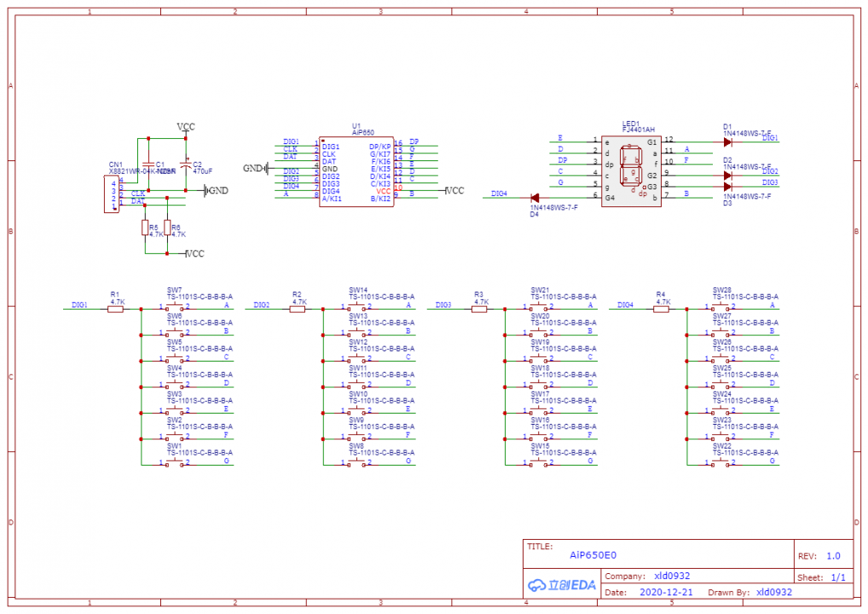
Task: Click pin DP/KP text inside U1
Action: coord(379,147)
